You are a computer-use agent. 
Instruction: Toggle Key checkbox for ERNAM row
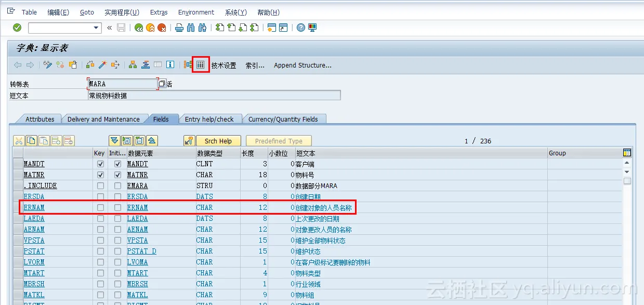tap(100, 207)
